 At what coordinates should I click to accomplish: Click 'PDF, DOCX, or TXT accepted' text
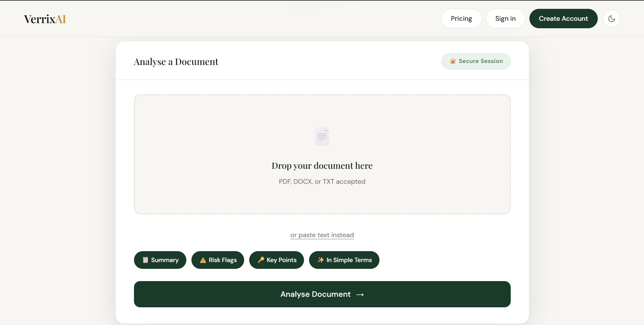point(322,182)
